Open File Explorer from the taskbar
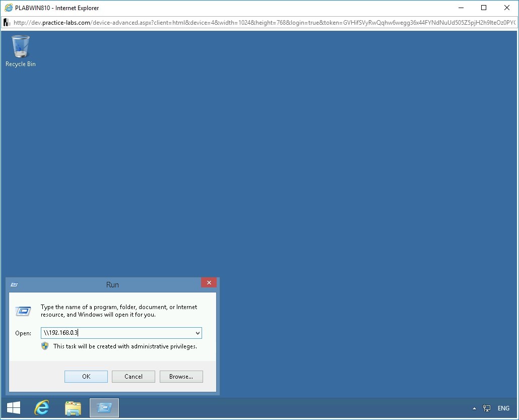519x420 pixels. [x=73, y=408]
